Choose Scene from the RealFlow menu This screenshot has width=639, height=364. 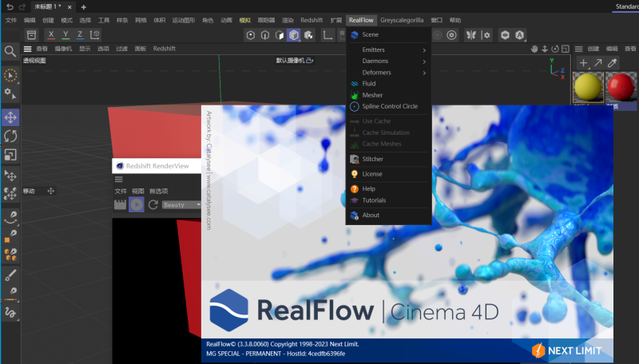coord(389,34)
